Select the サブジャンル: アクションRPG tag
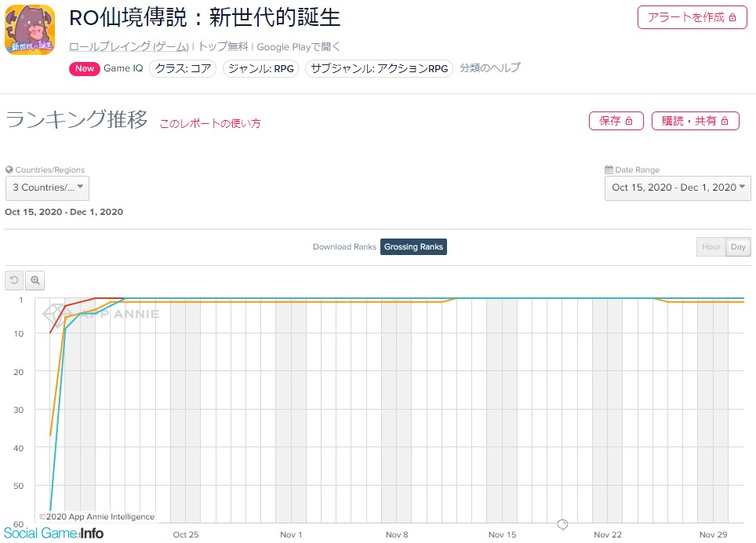 pyautogui.click(x=379, y=68)
